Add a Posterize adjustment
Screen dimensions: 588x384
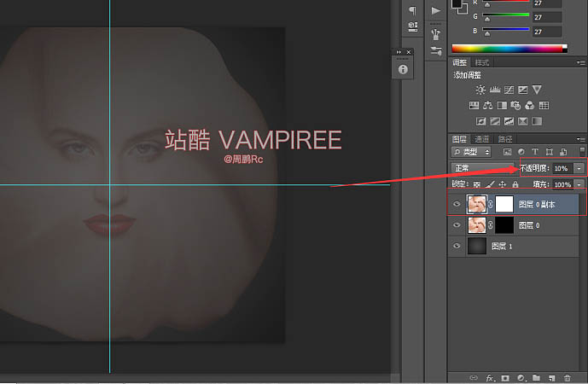(495, 121)
